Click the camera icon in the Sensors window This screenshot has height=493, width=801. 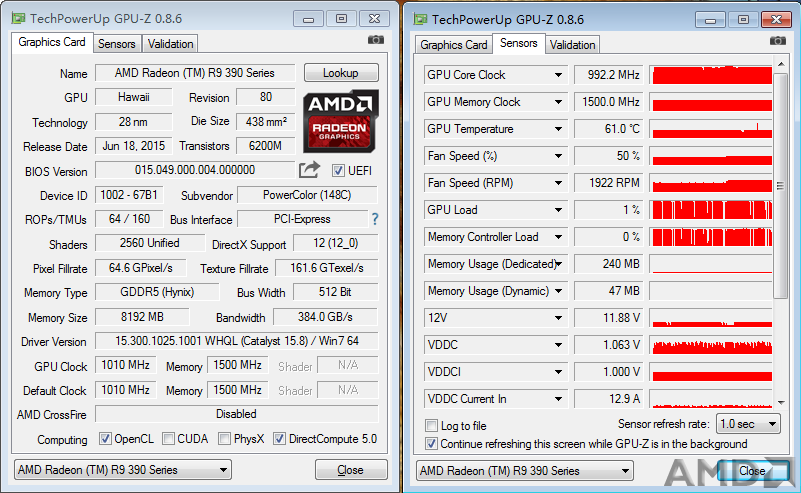coord(778,40)
